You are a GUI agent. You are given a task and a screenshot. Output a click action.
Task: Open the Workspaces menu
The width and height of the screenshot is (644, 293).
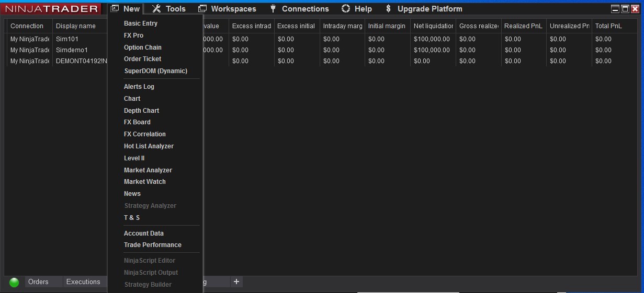click(234, 8)
